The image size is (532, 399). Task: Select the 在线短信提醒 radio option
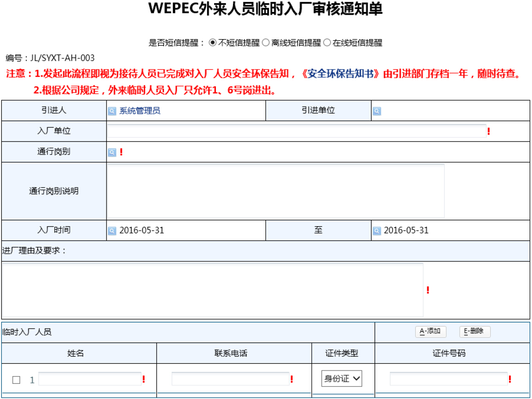pos(327,43)
